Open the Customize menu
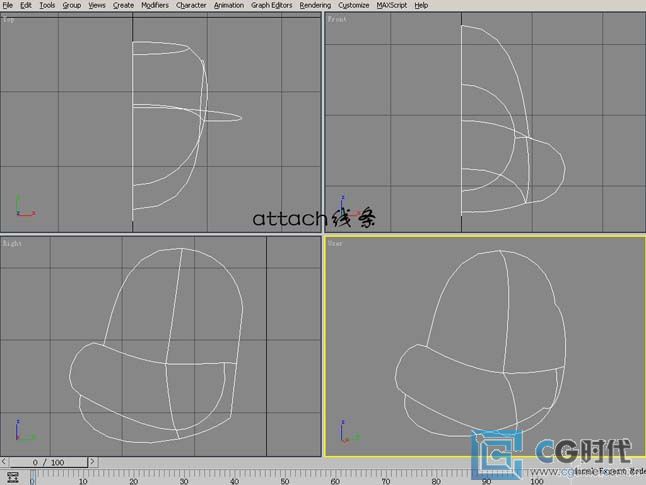 353,5
